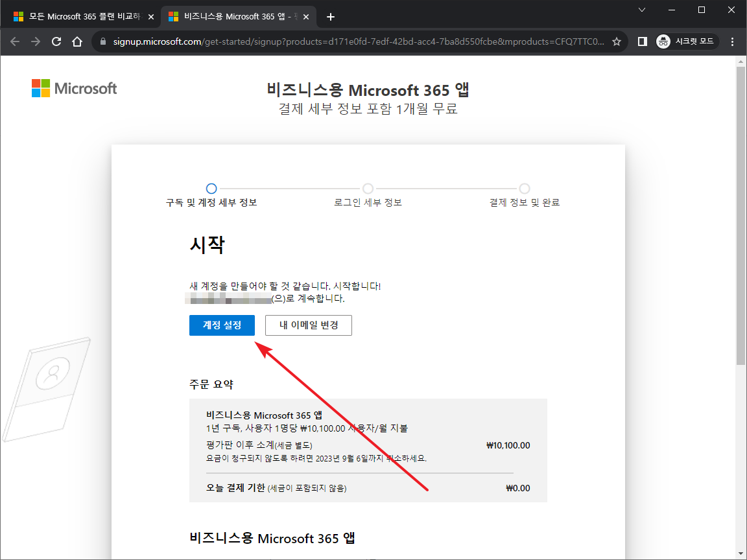The height and width of the screenshot is (560, 747).
Task: Click the 내 이메일 변경 button
Action: point(309,325)
